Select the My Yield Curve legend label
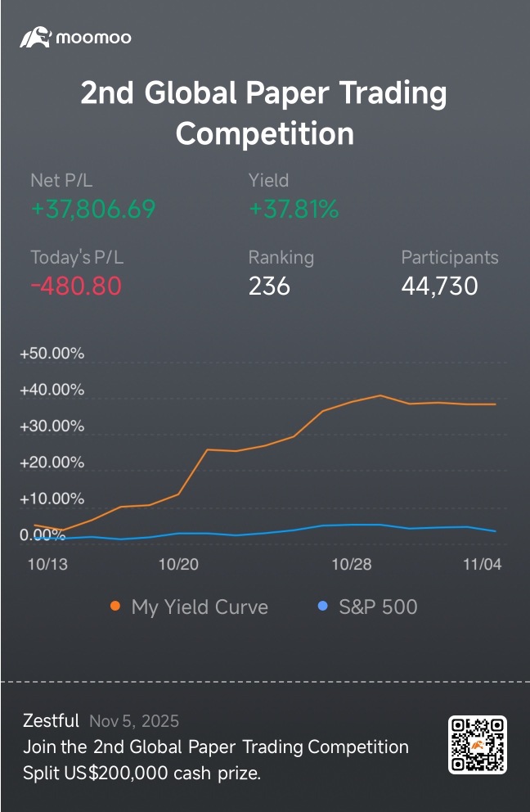Screen dimensions: 530x812 click(x=200, y=607)
